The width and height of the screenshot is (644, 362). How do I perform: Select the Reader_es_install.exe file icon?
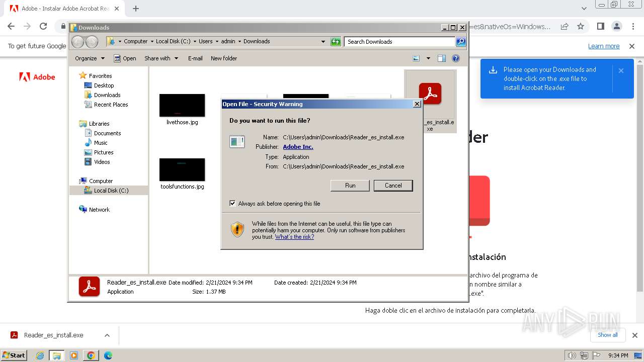[430, 95]
